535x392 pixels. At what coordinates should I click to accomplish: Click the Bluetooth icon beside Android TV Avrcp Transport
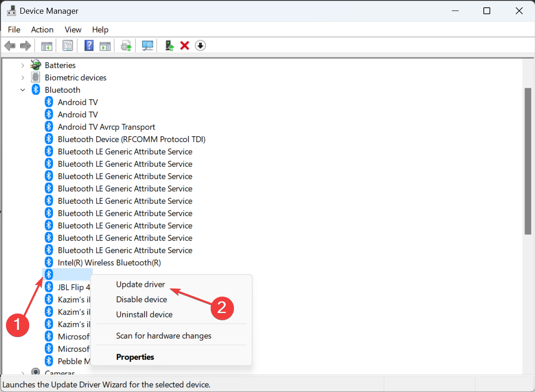(49, 127)
